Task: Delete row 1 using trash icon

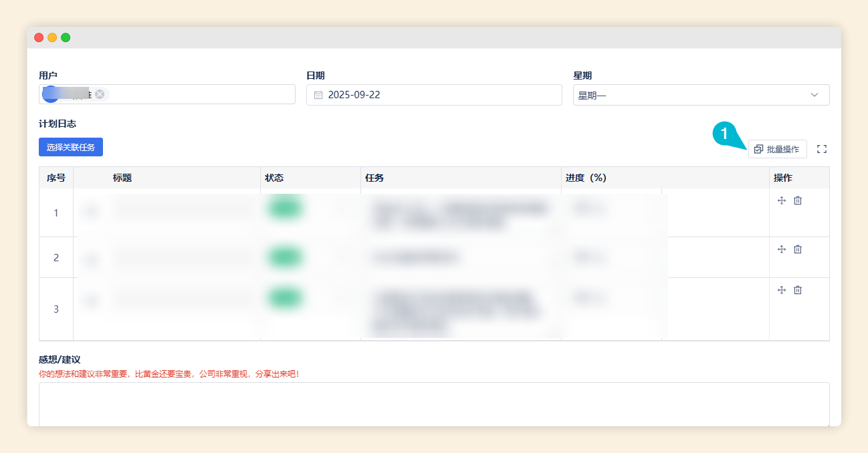Action: (798, 200)
